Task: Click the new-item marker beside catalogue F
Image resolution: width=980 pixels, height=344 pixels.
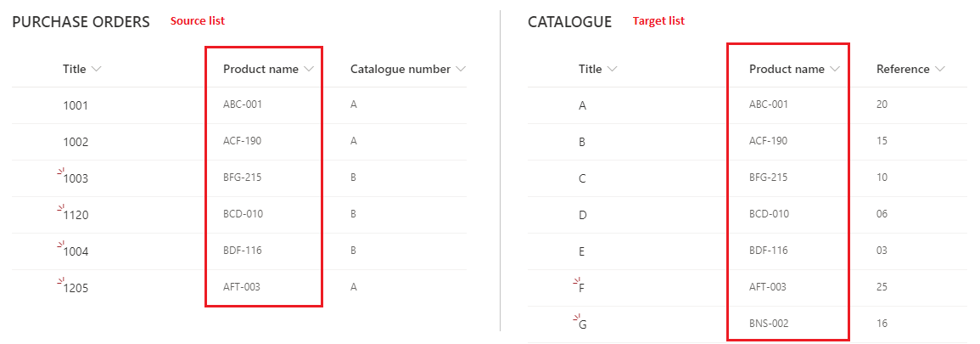Action: pyautogui.click(x=577, y=281)
